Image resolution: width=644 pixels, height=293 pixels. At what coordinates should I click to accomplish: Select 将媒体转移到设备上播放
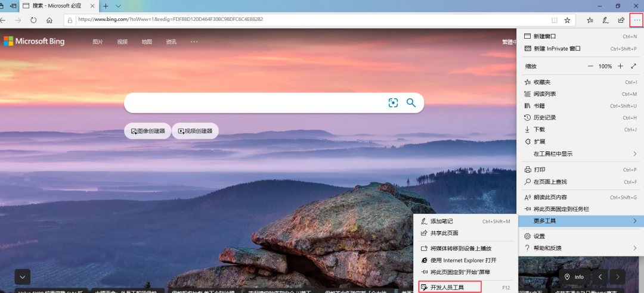(x=465, y=249)
